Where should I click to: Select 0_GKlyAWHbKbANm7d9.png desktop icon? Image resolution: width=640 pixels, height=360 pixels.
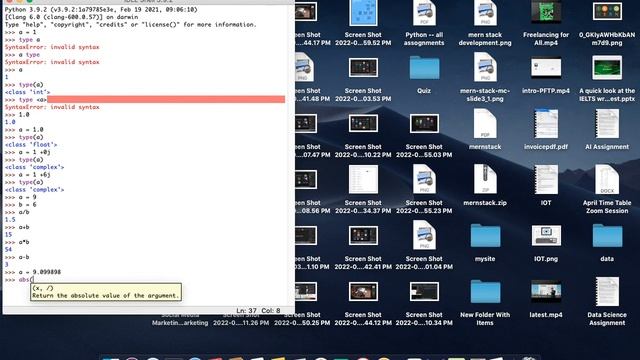(x=607, y=11)
